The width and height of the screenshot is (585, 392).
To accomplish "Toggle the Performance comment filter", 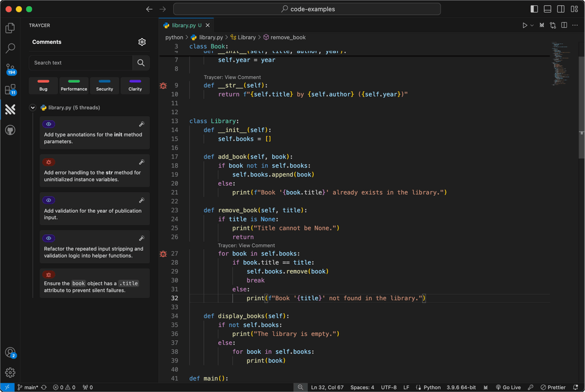I will (74, 86).
